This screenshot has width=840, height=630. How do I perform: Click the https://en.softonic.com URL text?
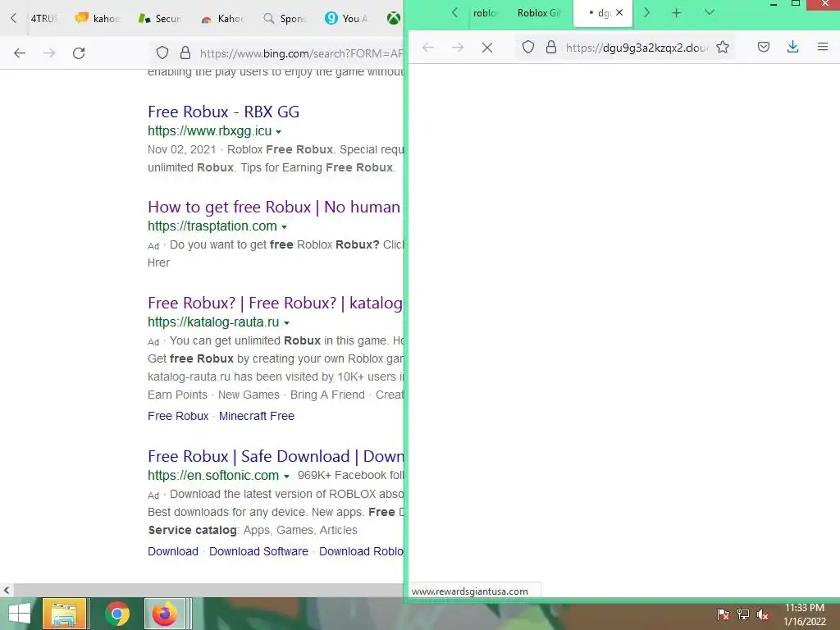(x=213, y=475)
